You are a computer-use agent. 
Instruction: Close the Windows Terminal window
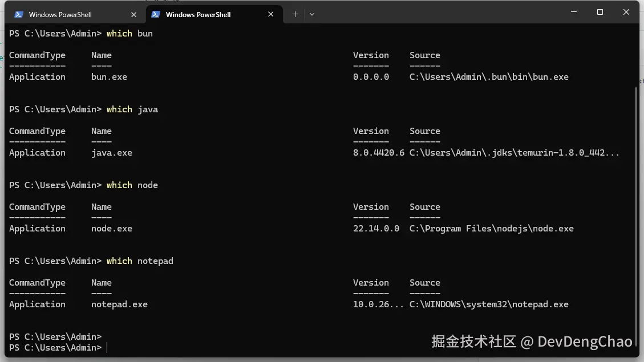point(626,12)
